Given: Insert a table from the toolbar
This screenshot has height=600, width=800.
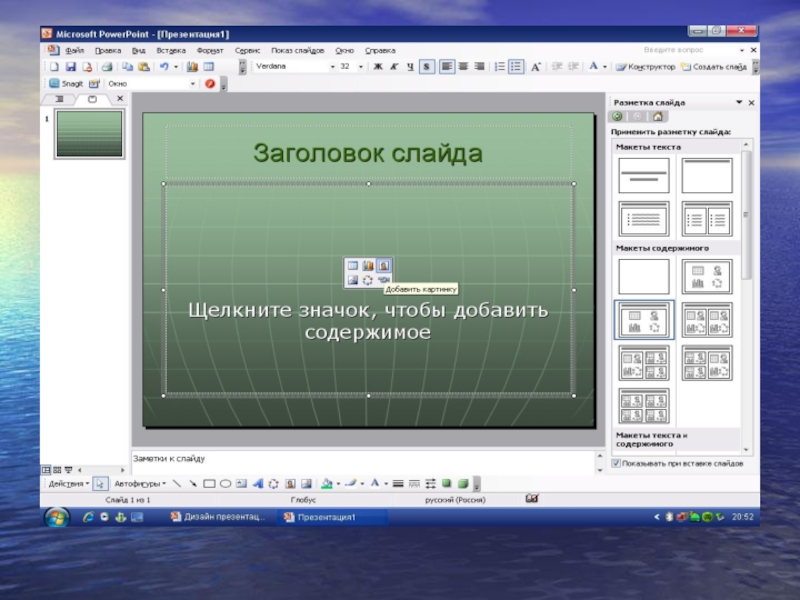Looking at the screenshot, I should pyautogui.click(x=209, y=67).
